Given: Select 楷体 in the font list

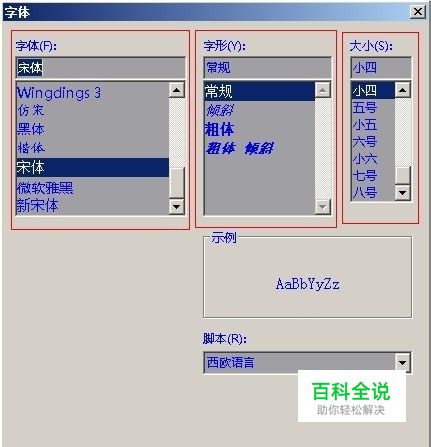Looking at the screenshot, I should coord(92,148).
